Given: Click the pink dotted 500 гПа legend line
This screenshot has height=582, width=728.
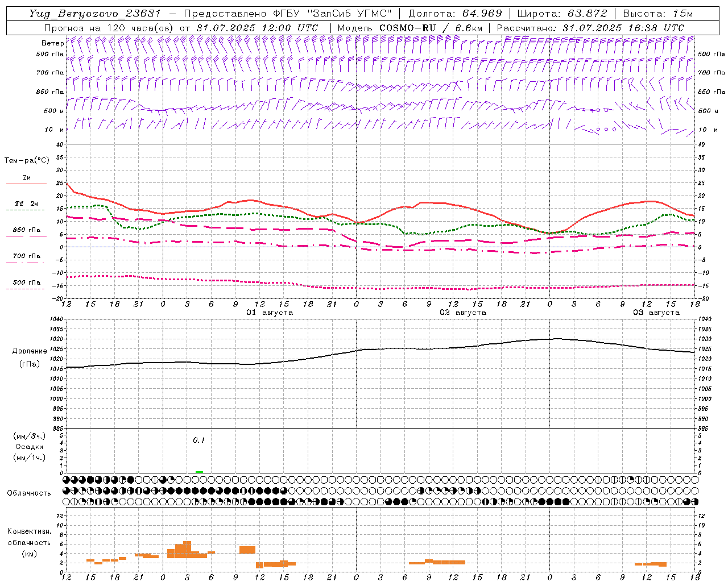Looking at the screenshot, I should 26,289.
